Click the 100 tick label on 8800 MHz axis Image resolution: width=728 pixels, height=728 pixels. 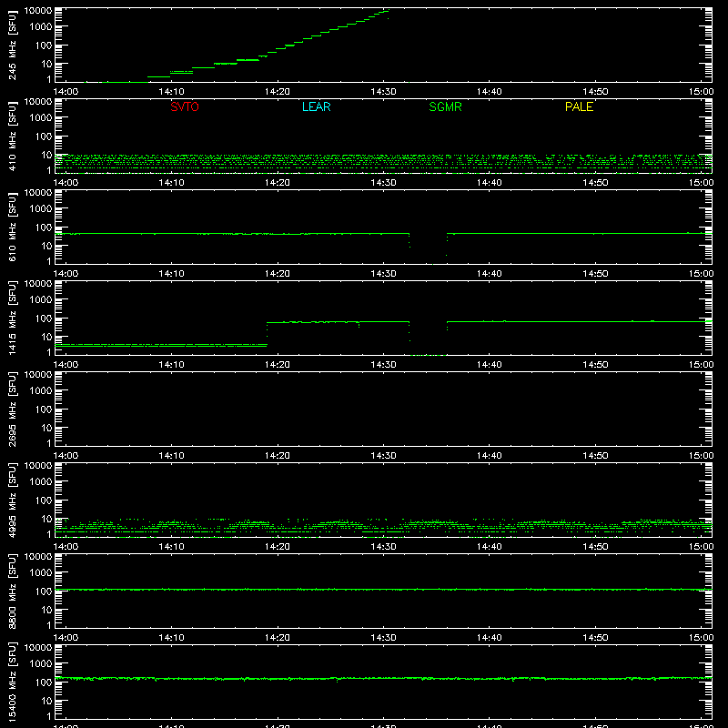pos(44,591)
